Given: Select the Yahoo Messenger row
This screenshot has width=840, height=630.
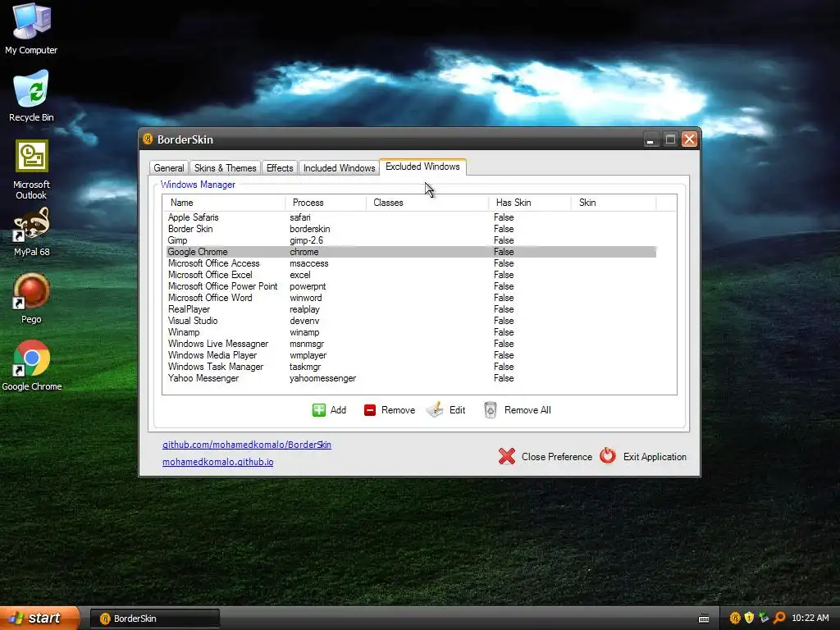Looking at the screenshot, I should [412, 378].
